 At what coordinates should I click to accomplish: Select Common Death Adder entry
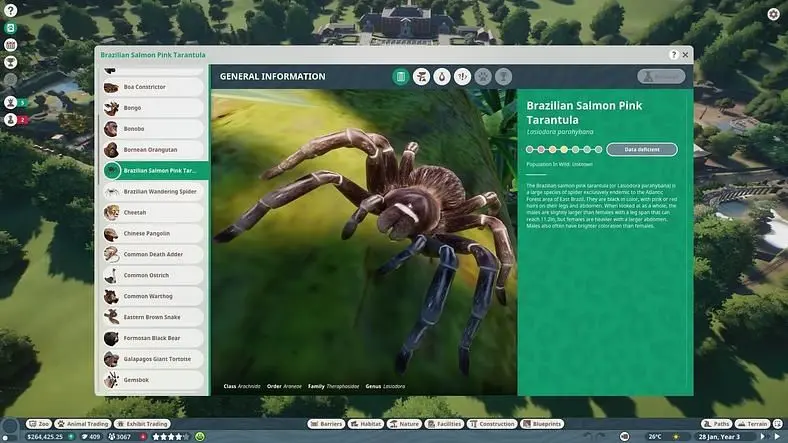click(154, 255)
